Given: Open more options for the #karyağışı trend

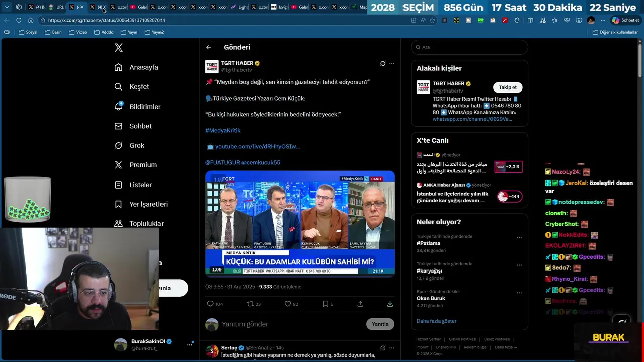Looking at the screenshot, I should click(x=519, y=265).
